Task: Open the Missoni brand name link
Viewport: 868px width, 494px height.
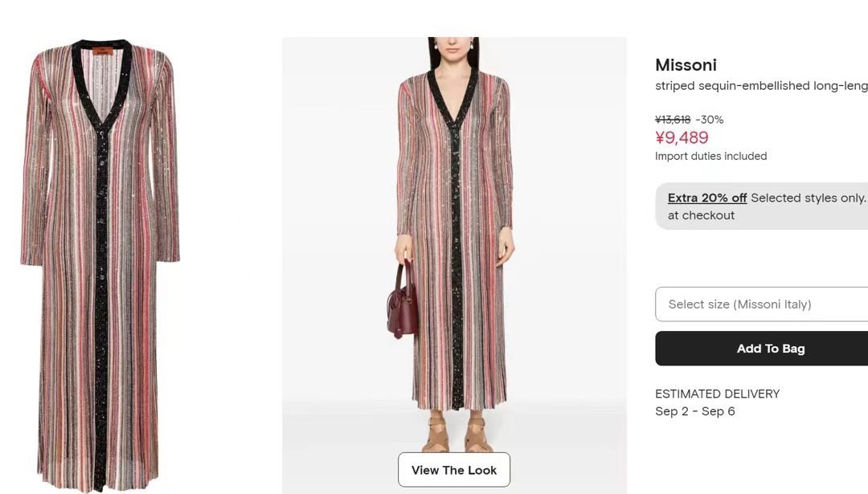Action: pos(686,65)
